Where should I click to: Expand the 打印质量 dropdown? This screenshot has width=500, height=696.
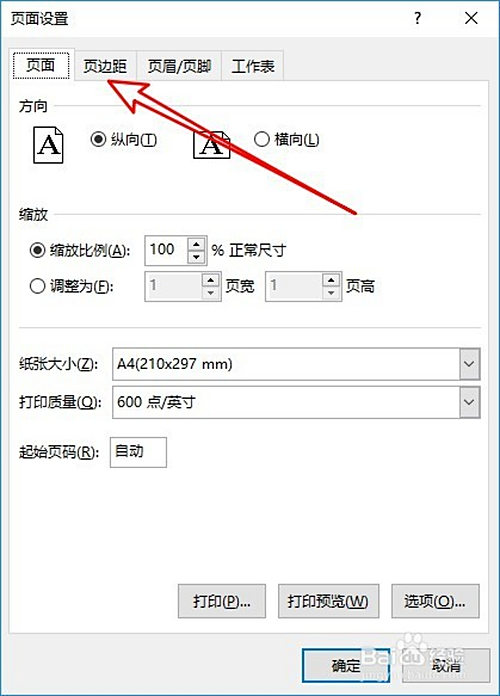point(469,402)
